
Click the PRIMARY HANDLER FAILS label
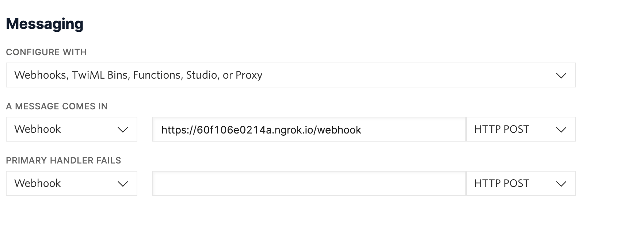click(x=63, y=160)
